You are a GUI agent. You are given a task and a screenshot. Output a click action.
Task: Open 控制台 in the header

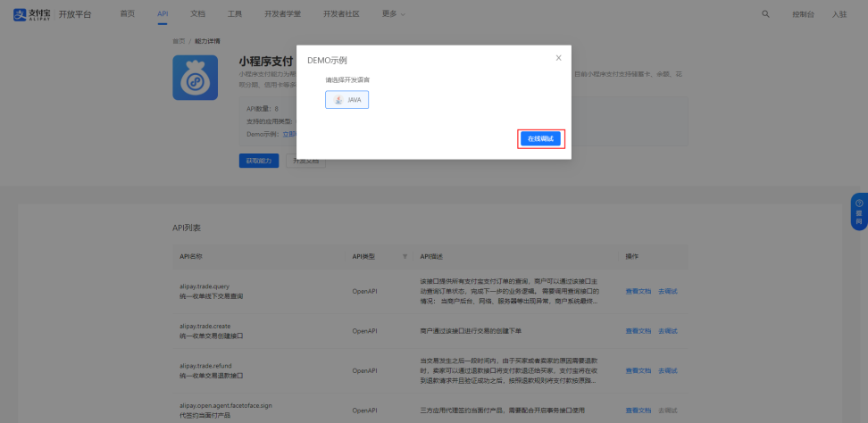[803, 15]
